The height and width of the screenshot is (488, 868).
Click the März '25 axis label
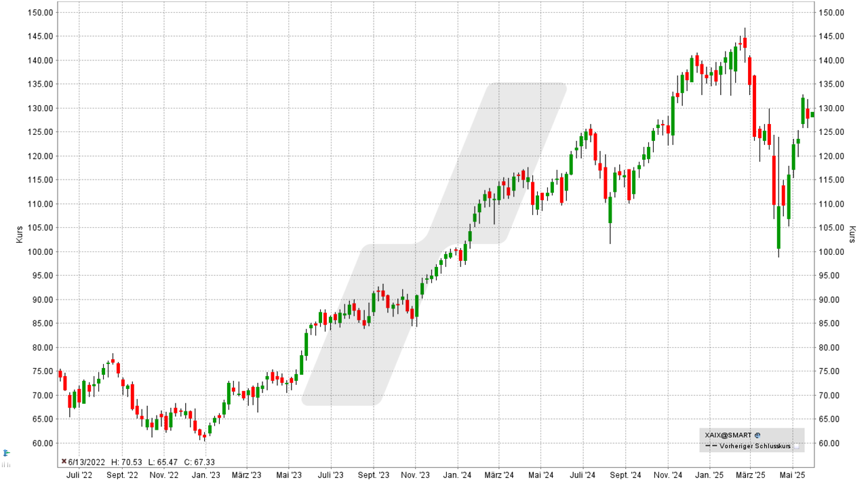[751, 476]
